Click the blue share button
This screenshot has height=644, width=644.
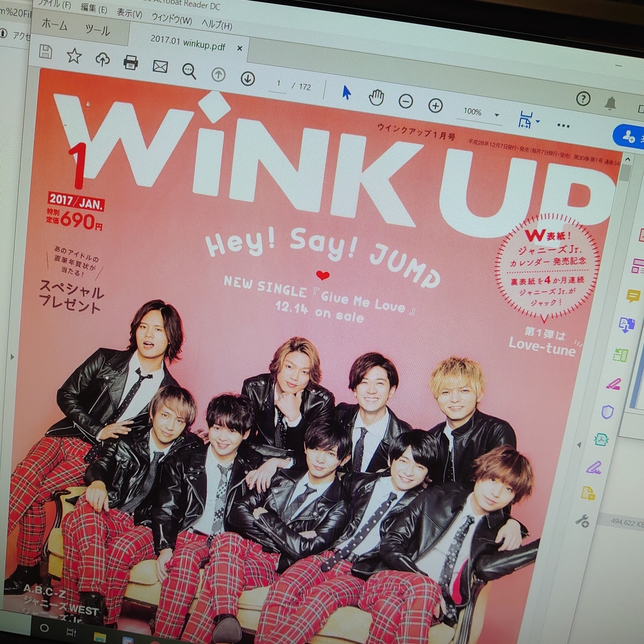628,136
